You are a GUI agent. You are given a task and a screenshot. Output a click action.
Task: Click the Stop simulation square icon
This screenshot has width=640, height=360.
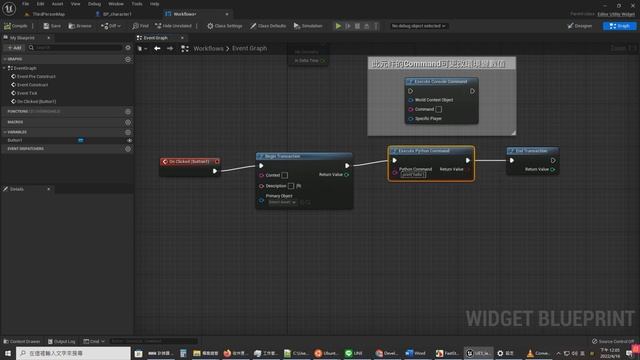358,26
